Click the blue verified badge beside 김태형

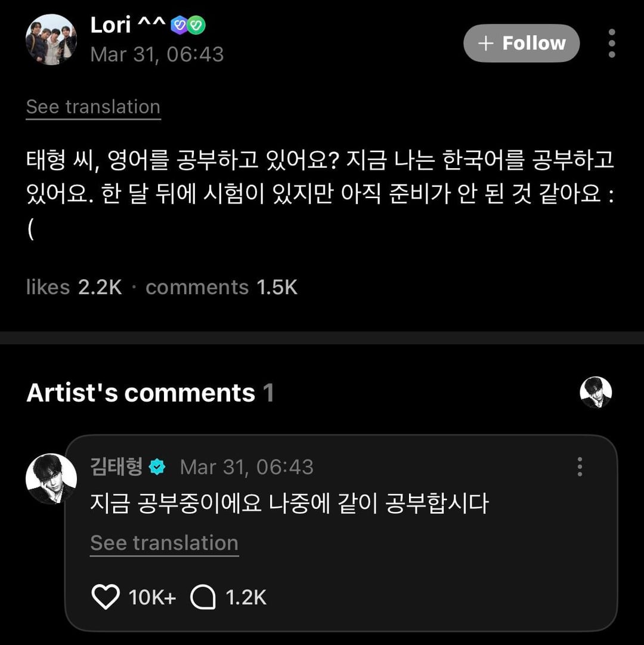157,467
